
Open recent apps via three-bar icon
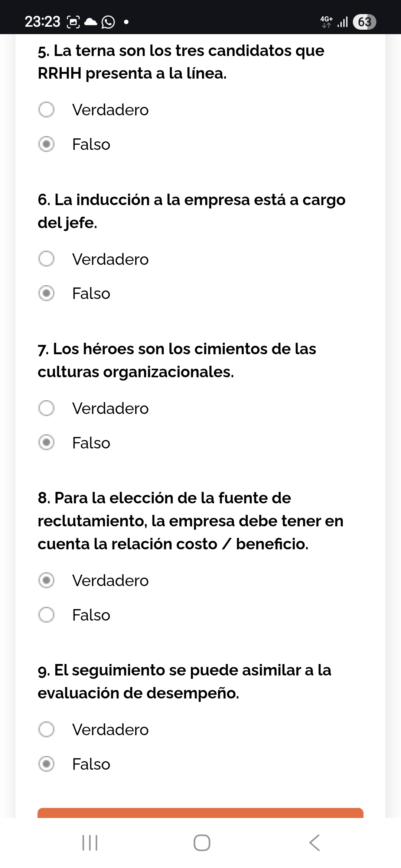click(x=89, y=842)
